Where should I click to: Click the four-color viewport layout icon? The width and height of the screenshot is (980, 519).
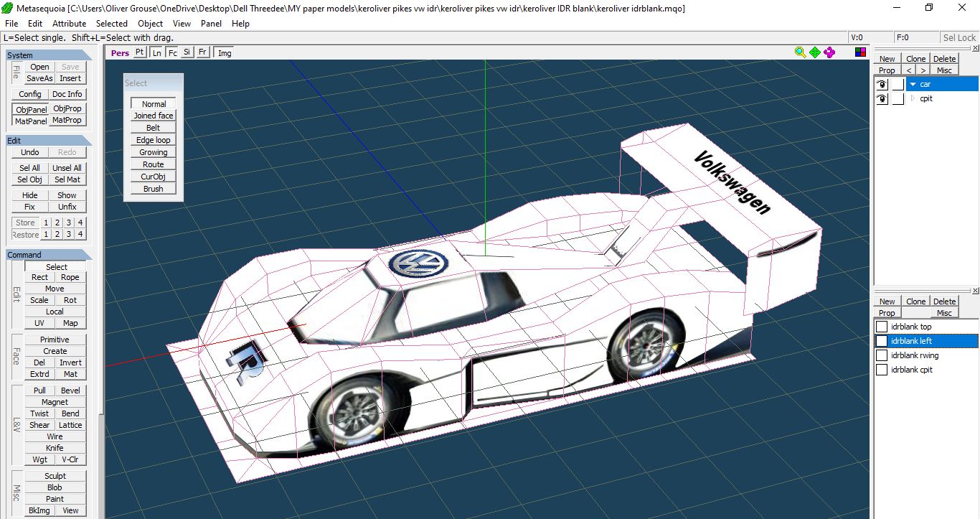click(861, 52)
